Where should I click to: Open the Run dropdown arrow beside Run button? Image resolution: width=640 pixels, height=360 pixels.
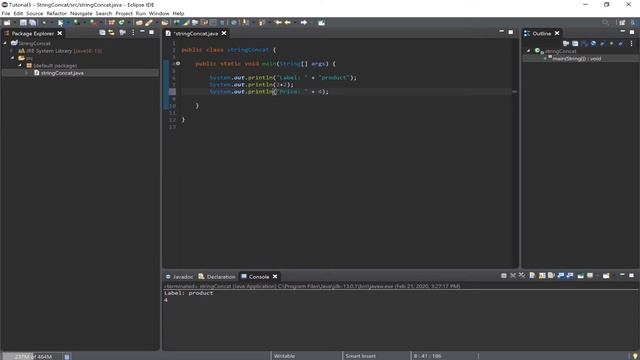[67, 23]
